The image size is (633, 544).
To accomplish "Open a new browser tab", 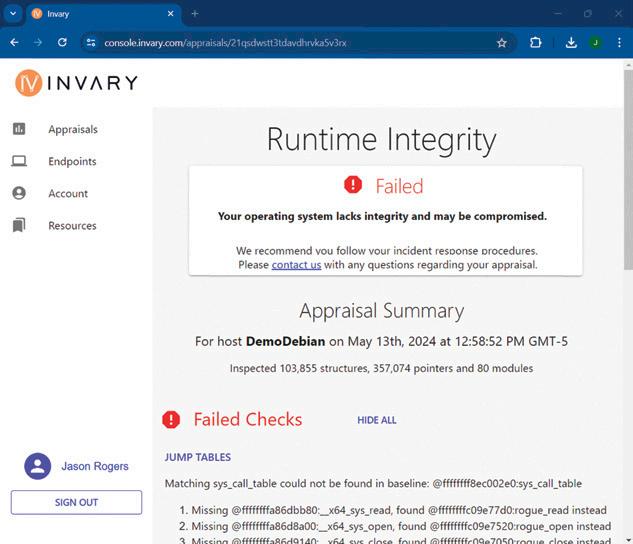I will tap(195, 14).
